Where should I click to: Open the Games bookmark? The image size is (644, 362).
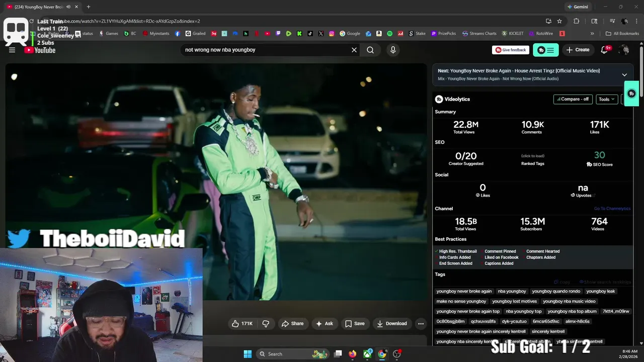[108, 34]
